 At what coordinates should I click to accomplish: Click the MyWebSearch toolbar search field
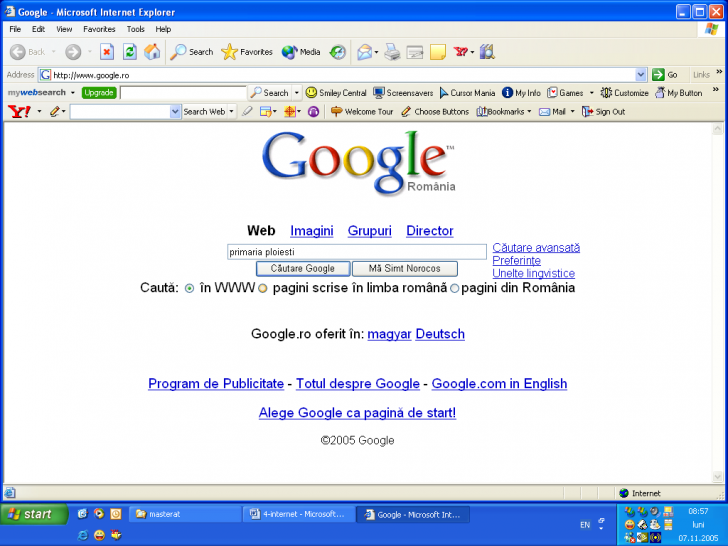coord(183,93)
